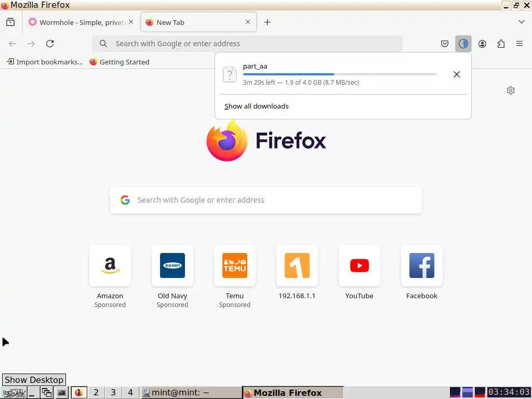532x399 pixels.
Task: Reload the current page
Action: pyautogui.click(x=50, y=44)
